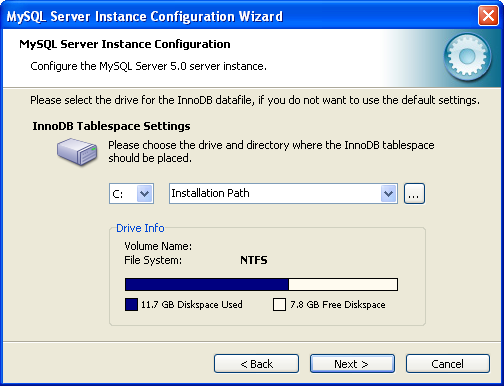Screen dimensions: 504x386
Task: Close the wizard window with X
Action: pyautogui.click(x=488, y=16)
